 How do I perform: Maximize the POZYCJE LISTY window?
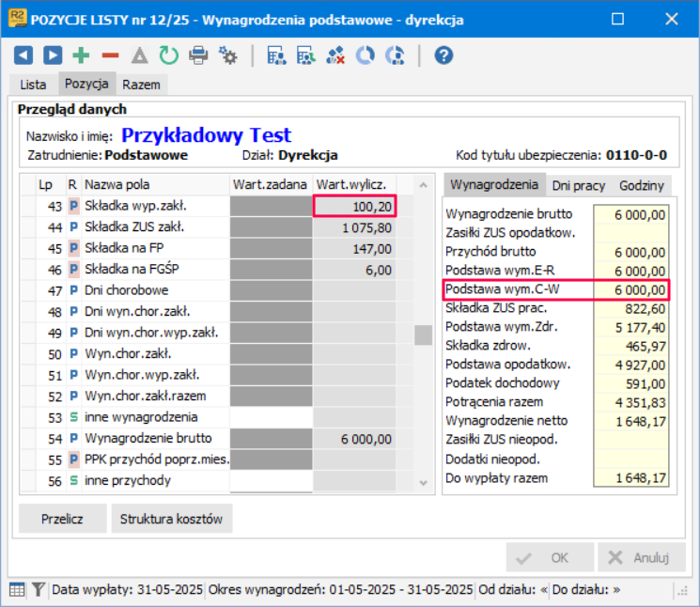tap(618, 19)
